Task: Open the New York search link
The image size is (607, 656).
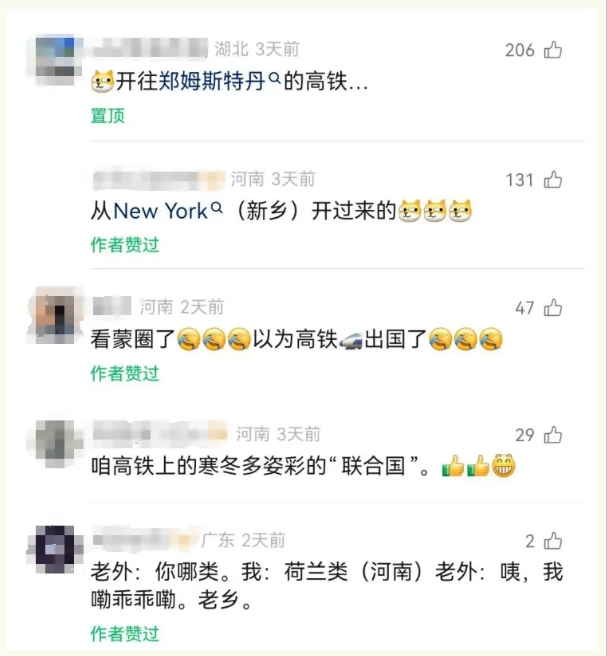Action: 161,210
